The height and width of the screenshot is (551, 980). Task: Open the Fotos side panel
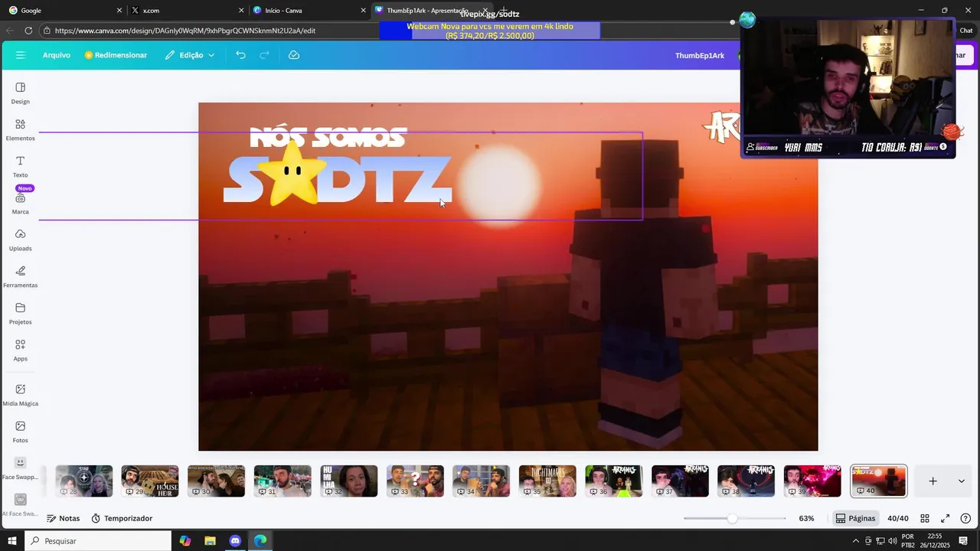[21, 432]
